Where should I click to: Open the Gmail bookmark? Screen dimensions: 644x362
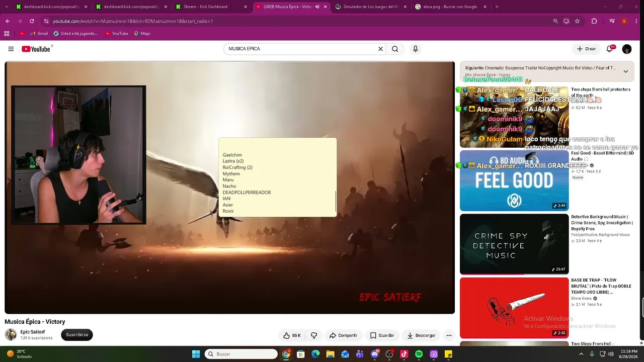pos(38,34)
